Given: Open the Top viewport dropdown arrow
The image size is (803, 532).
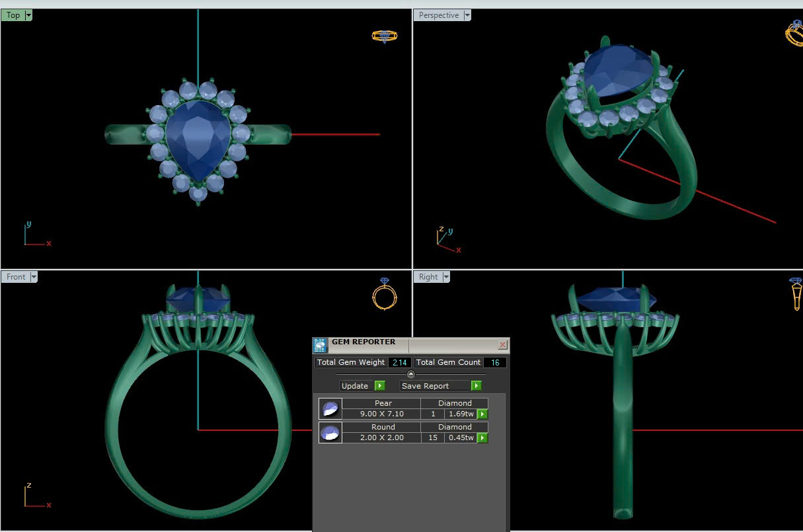Looking at the screenshot, I should click(28, 15).
